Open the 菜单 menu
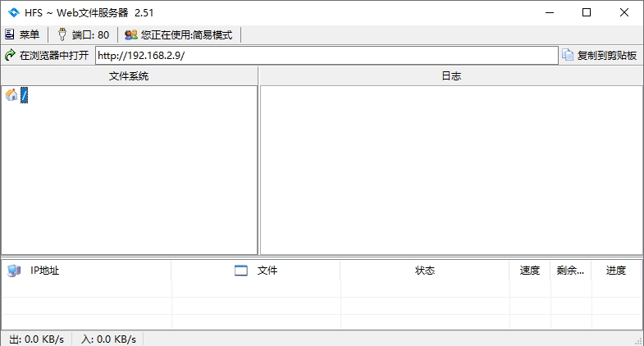 tap(23, 35)
